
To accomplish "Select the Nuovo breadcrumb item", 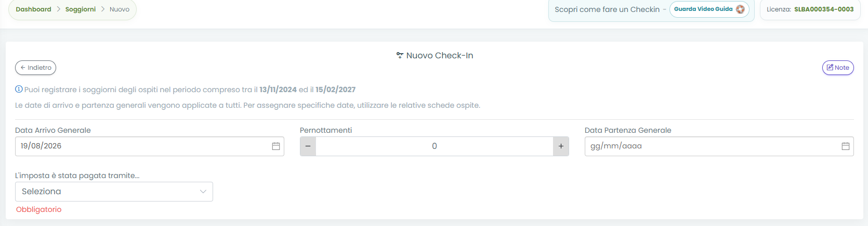I will tap(120, 9).
